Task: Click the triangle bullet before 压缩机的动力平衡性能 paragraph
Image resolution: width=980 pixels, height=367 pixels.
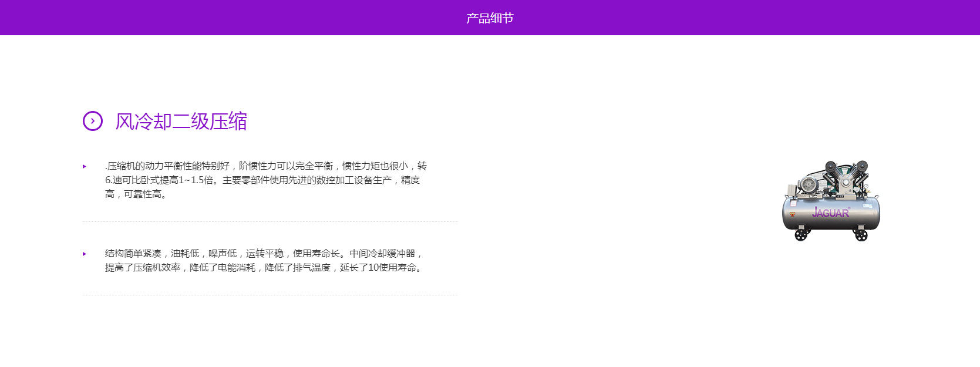Action: coord(85,167)
